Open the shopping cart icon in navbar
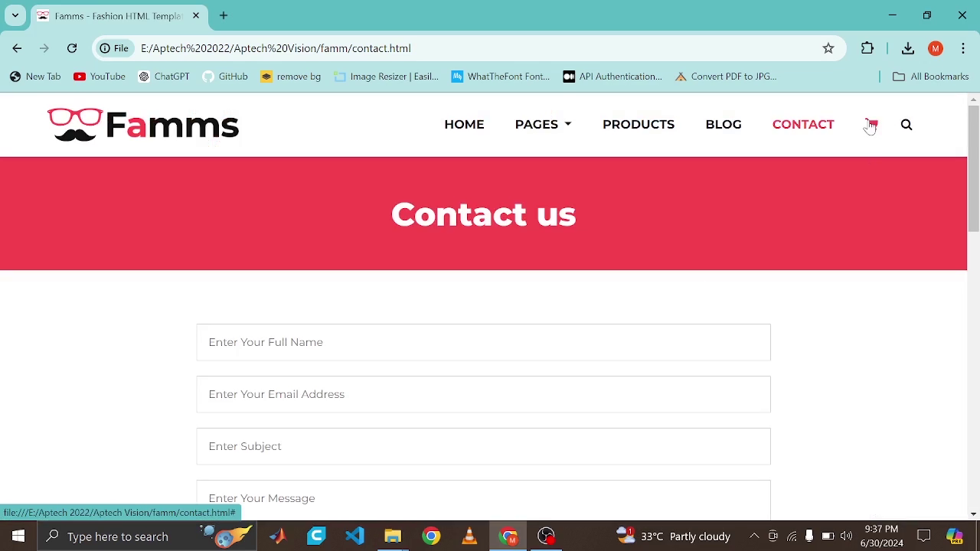This screenshot has width=980, height=551. click(871, 124)
